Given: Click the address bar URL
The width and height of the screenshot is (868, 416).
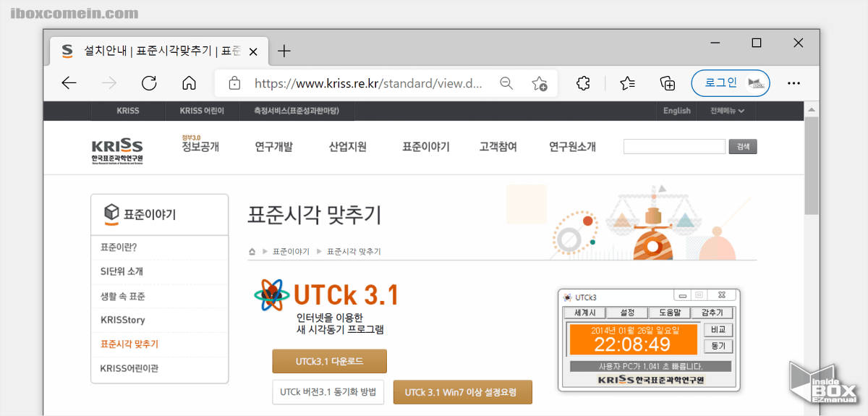Looking at the screenshot, I should click(x=368, y=83).
